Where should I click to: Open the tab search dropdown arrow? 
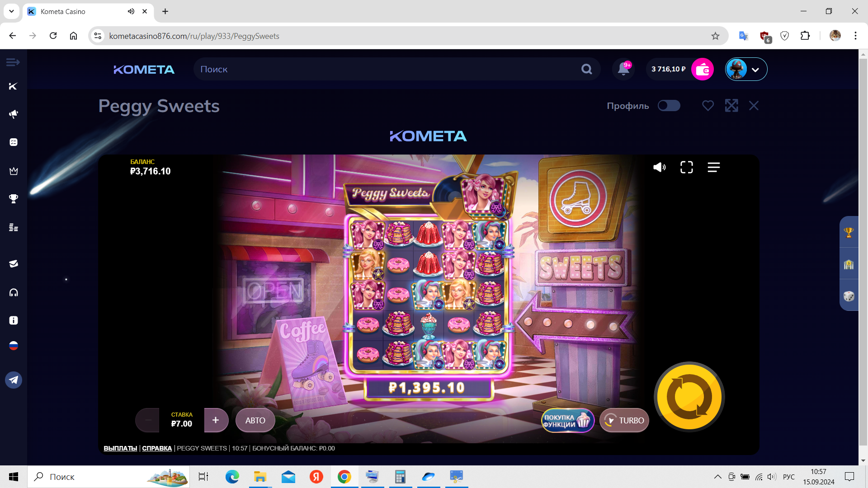click(x=11, y=11)
